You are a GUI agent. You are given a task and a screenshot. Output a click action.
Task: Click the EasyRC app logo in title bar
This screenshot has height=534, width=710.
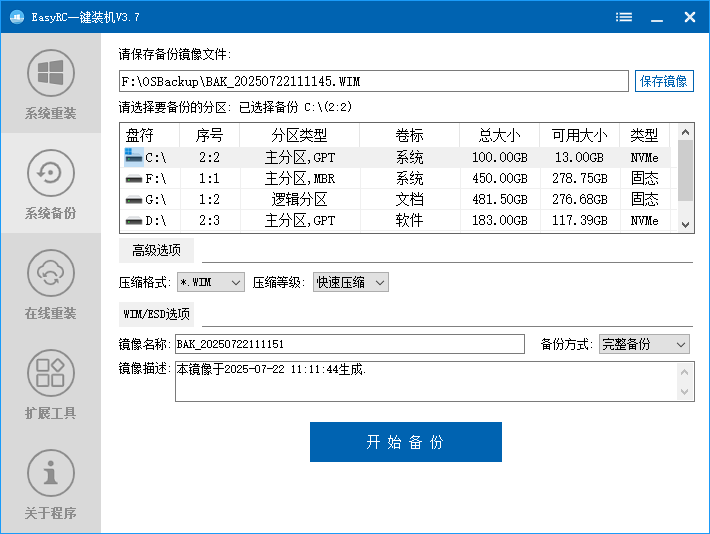point(17,17)
